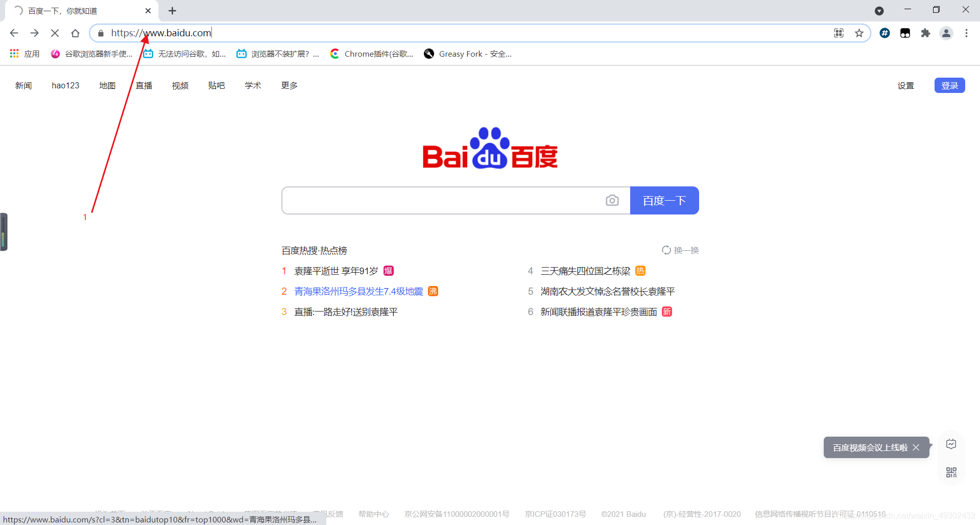
Task: Show the QR code icon at bottom right
Action: click(951, 472)
